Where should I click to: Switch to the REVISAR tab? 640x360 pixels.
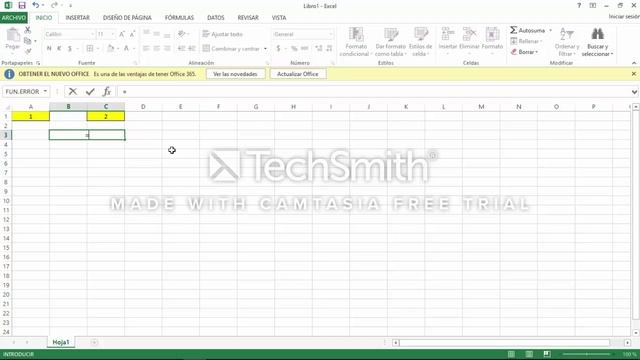[x=248, y=18]
